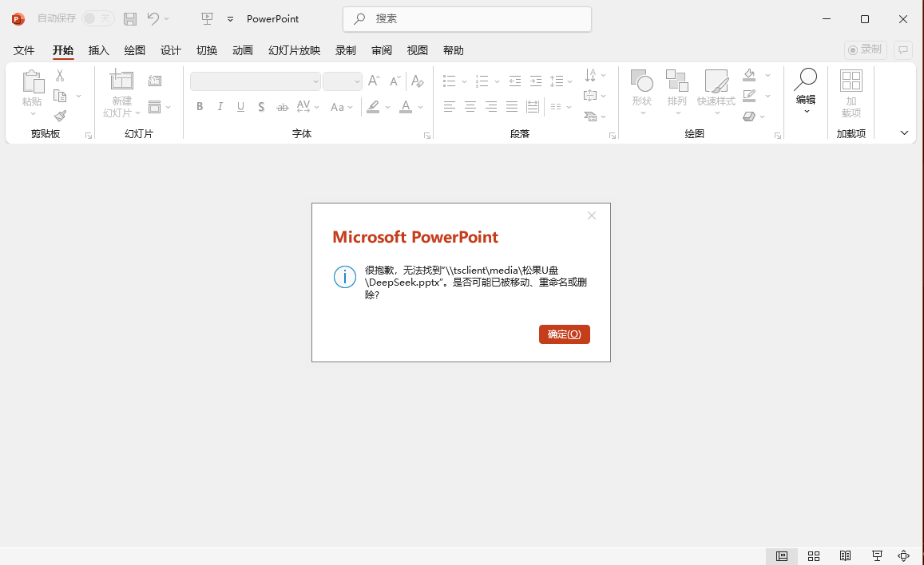Click the Save floppy disk icon
This screenshot has width=924, height=565.
point(130,19)
